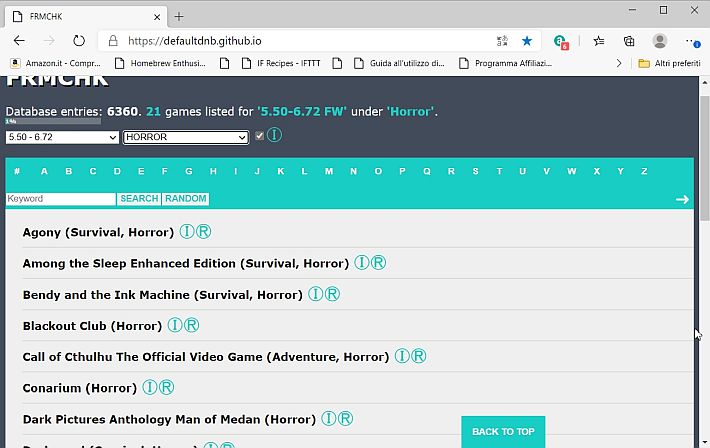This screenshot has height=448, width=710.
Task: Open the info icon for Agony
Action: pos(187,231)
